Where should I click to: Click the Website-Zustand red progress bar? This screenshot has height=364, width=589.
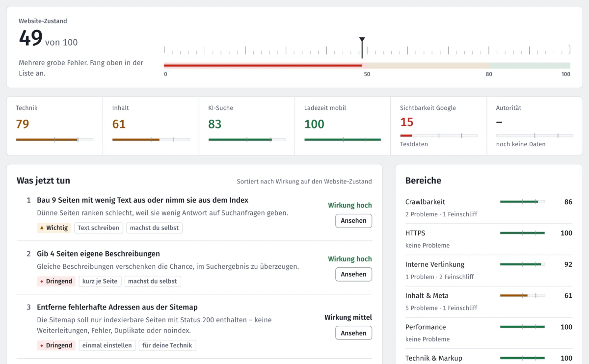263,65
